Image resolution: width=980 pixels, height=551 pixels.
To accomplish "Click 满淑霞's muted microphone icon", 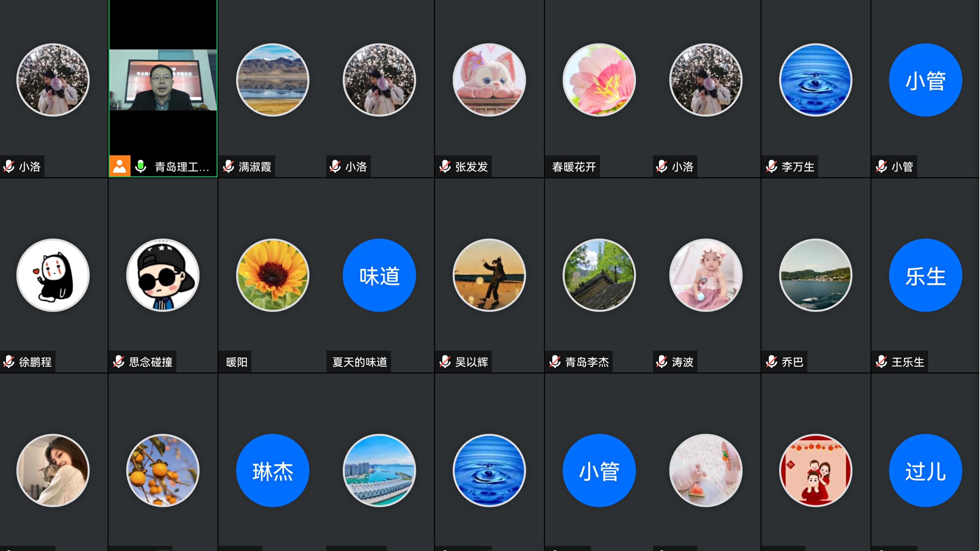I will [x=229, y=166].
